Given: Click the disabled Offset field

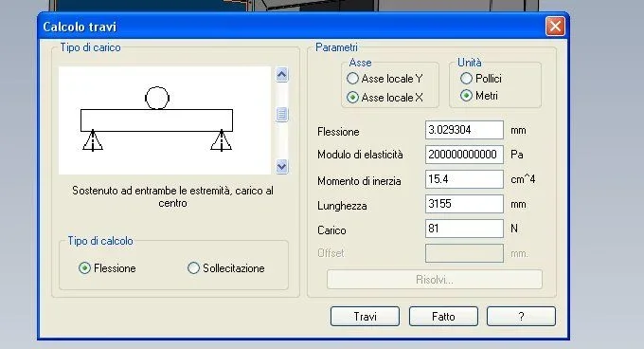Looking at the screenshot, I should pyautogui.click(x=464, y=253).
